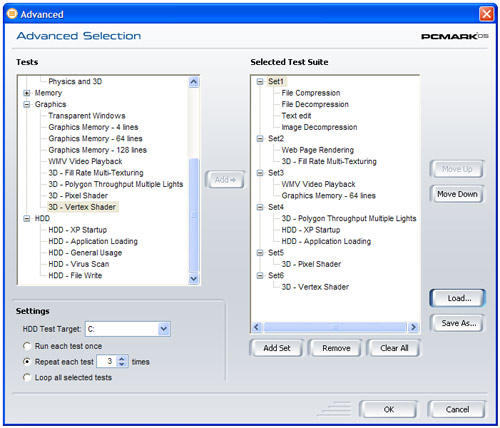The image size is (500, 428).
Task: Click the Add Set button
Action: pos(277,348)
